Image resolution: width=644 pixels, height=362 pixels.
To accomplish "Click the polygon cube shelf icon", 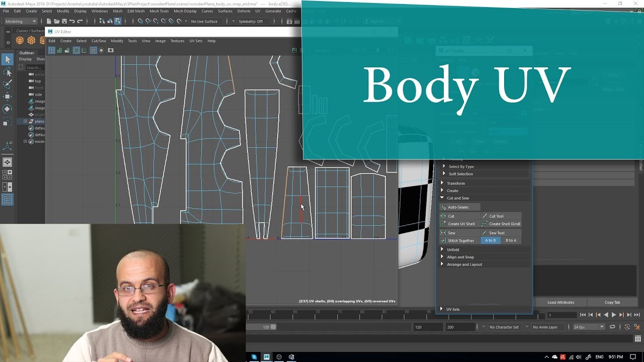I will click(x=31, y=40).
